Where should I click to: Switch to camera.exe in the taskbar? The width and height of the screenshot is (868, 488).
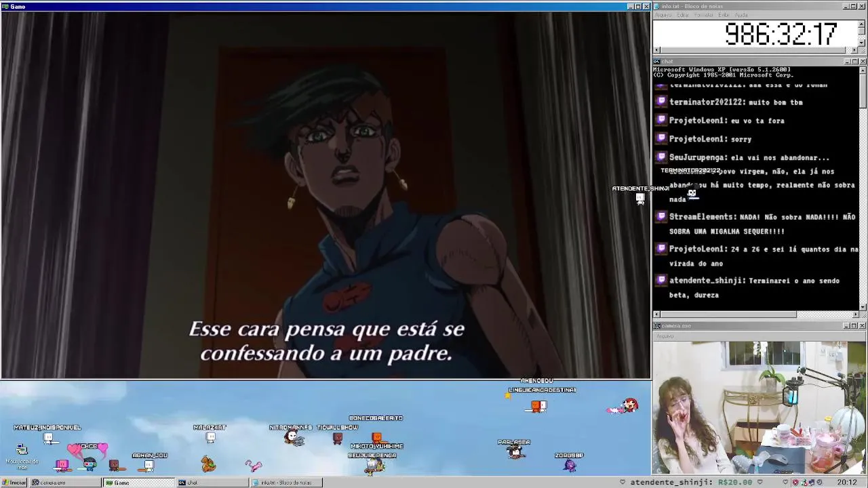66,483
